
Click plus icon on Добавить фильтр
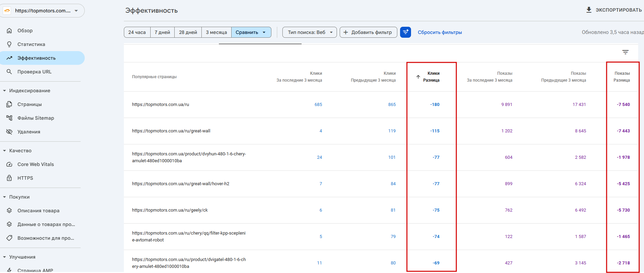[346, 32]
